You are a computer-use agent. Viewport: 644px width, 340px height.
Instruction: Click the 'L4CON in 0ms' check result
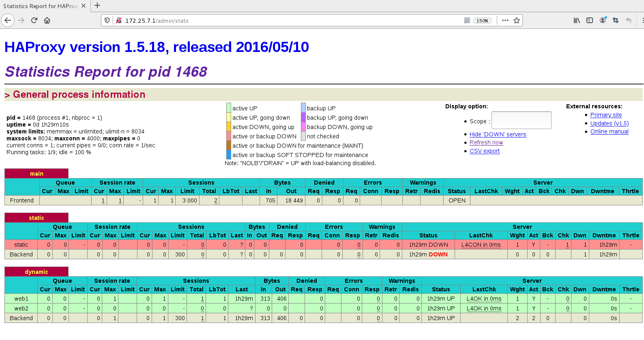point(481,245)
